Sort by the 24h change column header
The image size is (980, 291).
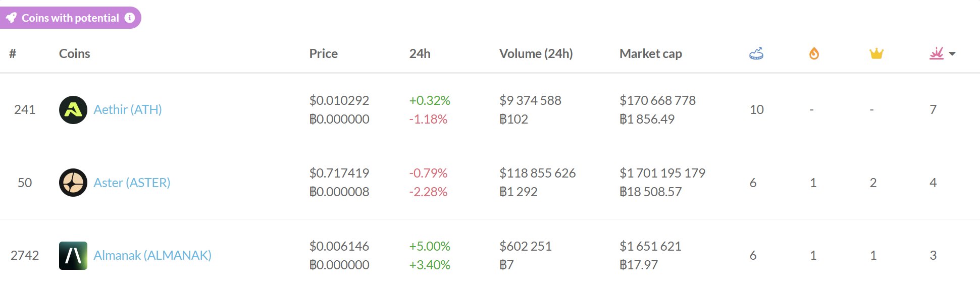(420, 54)
